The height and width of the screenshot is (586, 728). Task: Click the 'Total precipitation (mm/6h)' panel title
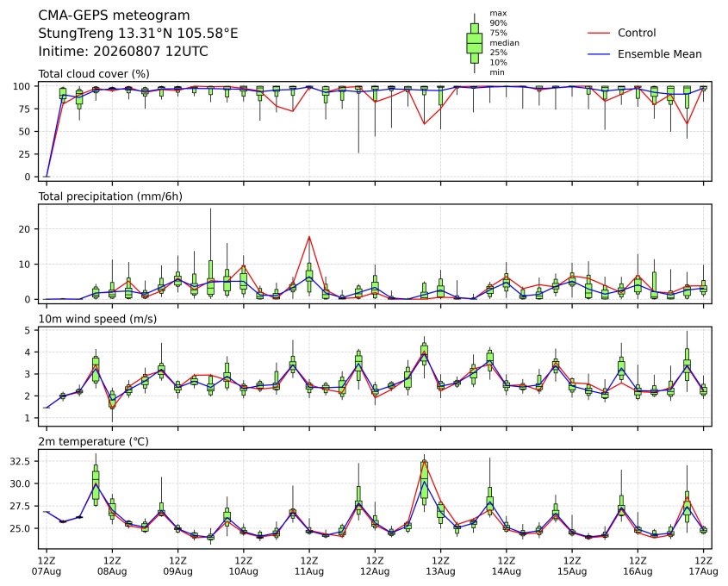110,196
